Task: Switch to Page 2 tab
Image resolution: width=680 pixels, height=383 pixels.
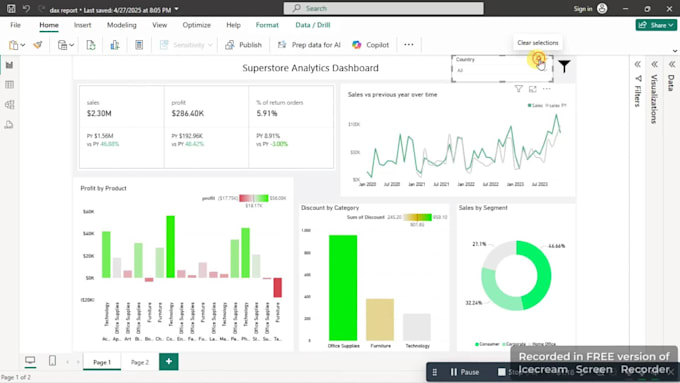Action: pyautogui.click(x=140, y=362)
